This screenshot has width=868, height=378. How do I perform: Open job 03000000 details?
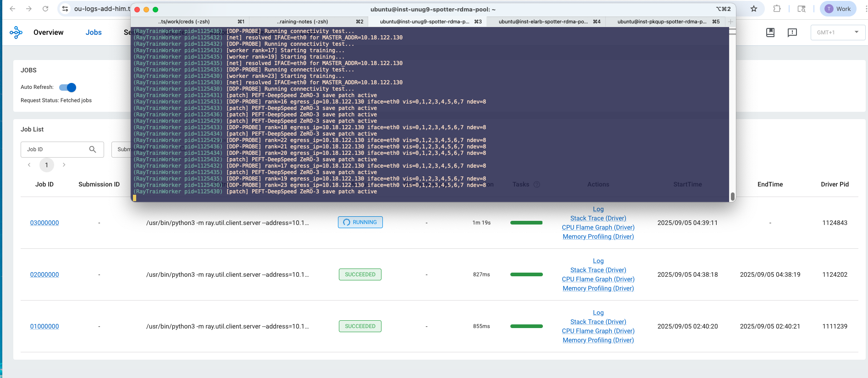pos(44,223)
